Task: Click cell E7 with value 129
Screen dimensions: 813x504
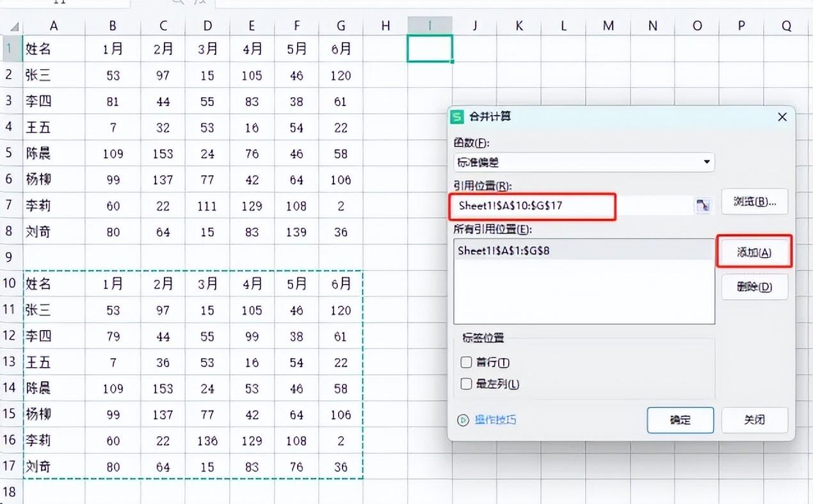Action: pyautogui.click(x=252, y=205)
